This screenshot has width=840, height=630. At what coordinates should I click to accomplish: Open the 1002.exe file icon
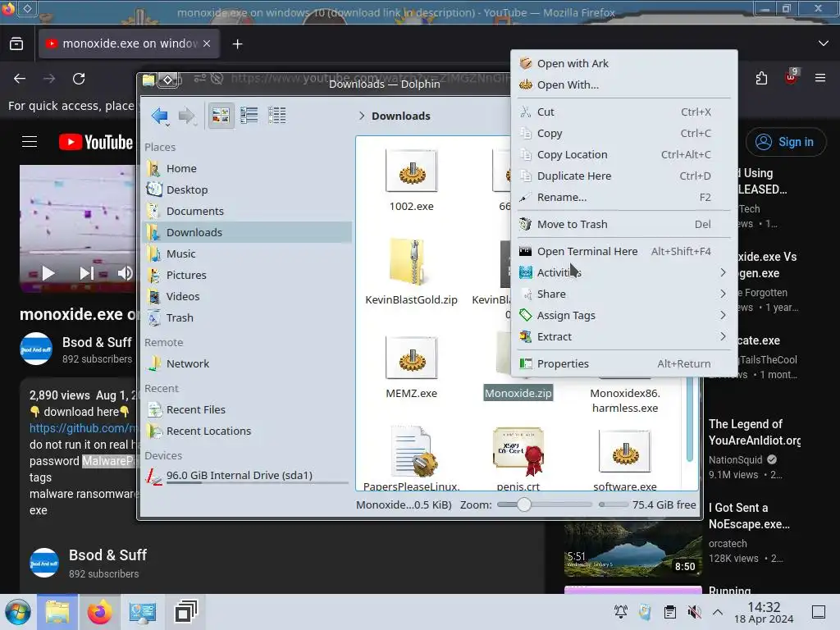(412, 171)
